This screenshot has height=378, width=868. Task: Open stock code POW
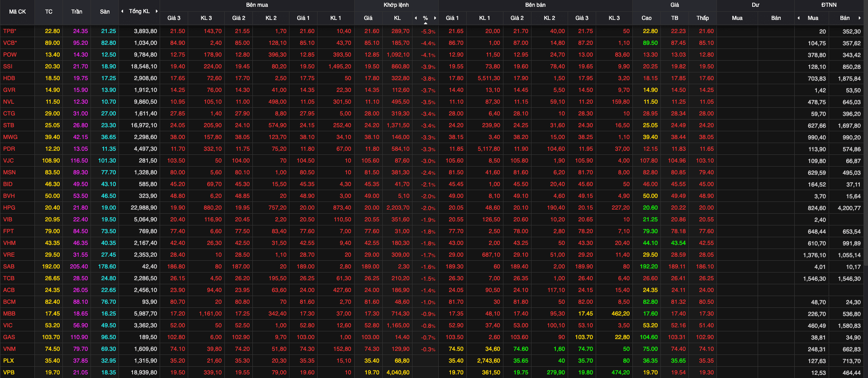[x=9, y=55]
